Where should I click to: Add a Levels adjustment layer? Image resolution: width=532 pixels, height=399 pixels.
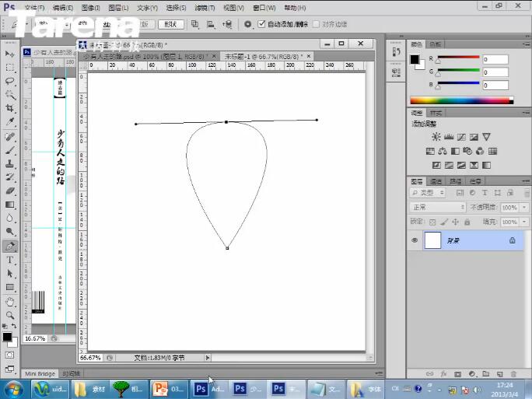[449, 137]
